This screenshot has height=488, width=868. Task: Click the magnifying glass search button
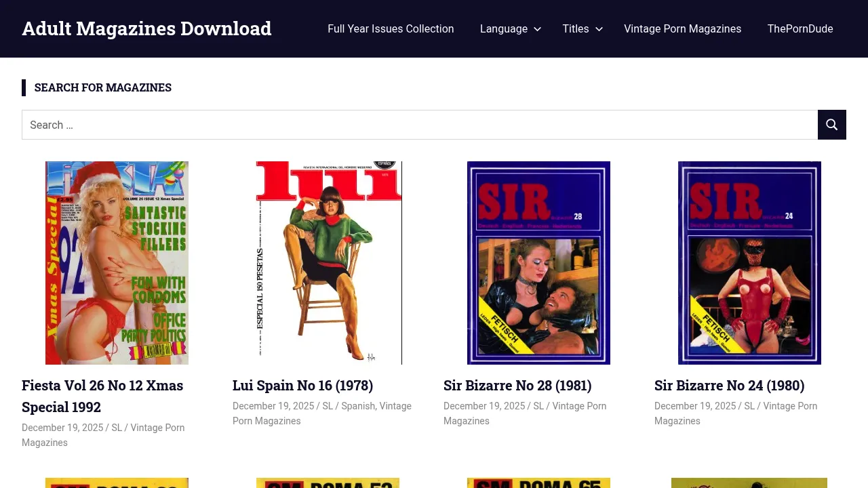831,125
